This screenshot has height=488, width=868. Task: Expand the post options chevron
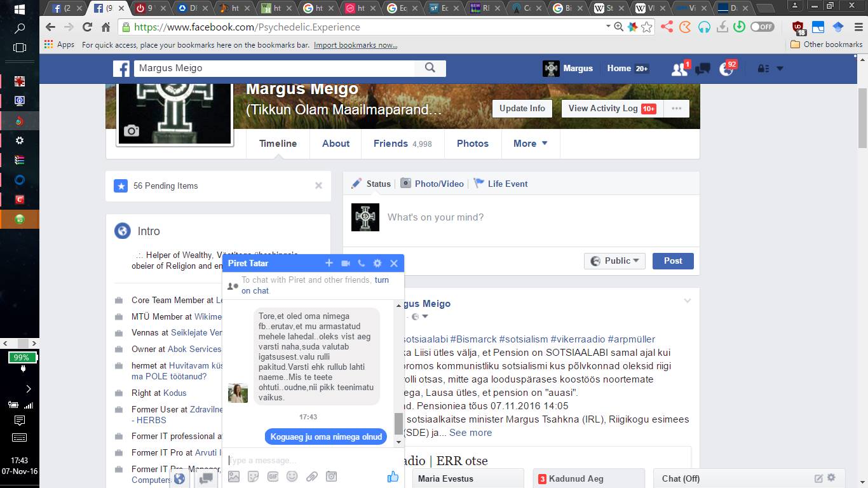(688, 301)
